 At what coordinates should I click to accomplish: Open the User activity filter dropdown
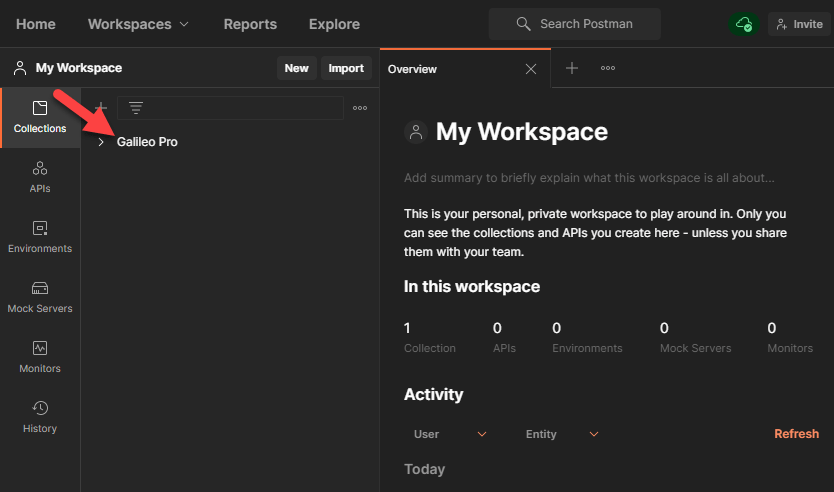(450, 434)
